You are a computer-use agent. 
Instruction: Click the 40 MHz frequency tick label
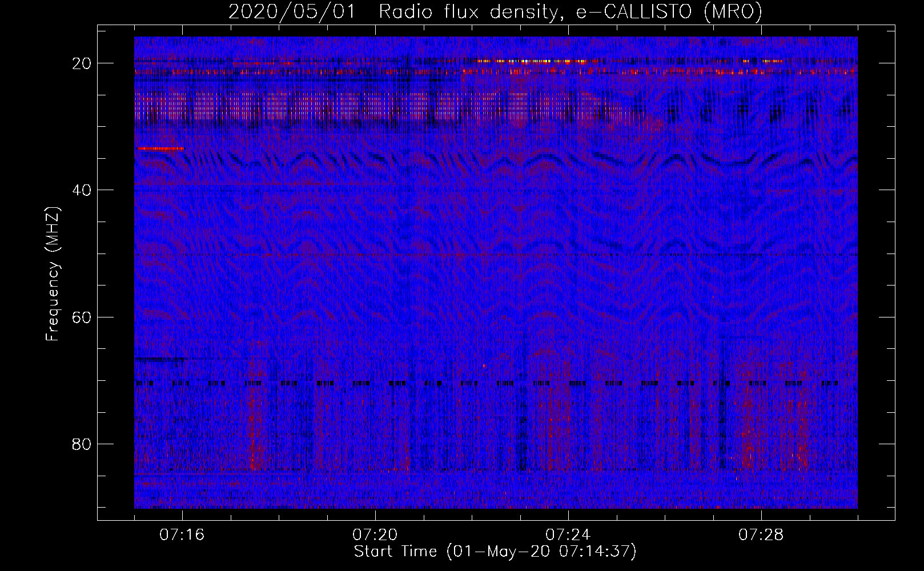point(82,190)
